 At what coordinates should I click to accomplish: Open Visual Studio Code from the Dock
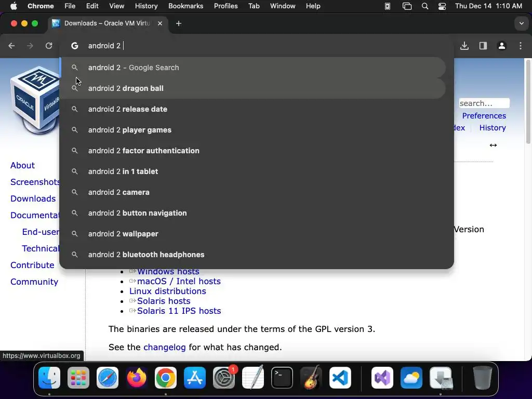[340, 378]
